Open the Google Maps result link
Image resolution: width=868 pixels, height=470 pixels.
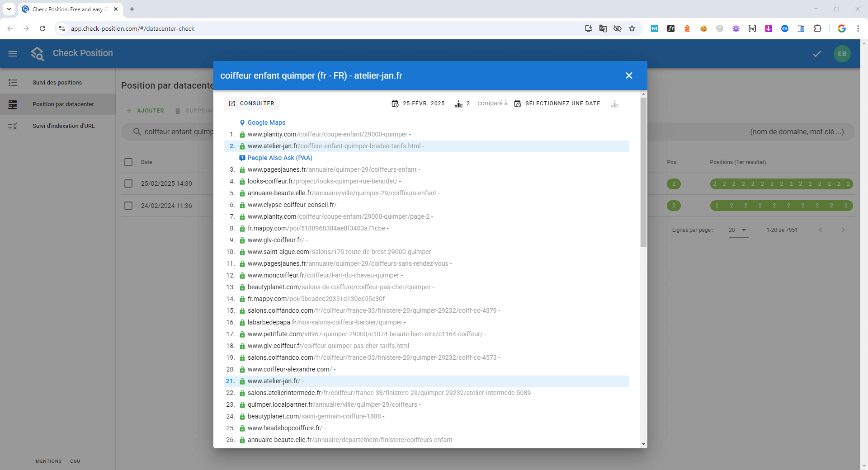tap(266, 122)
